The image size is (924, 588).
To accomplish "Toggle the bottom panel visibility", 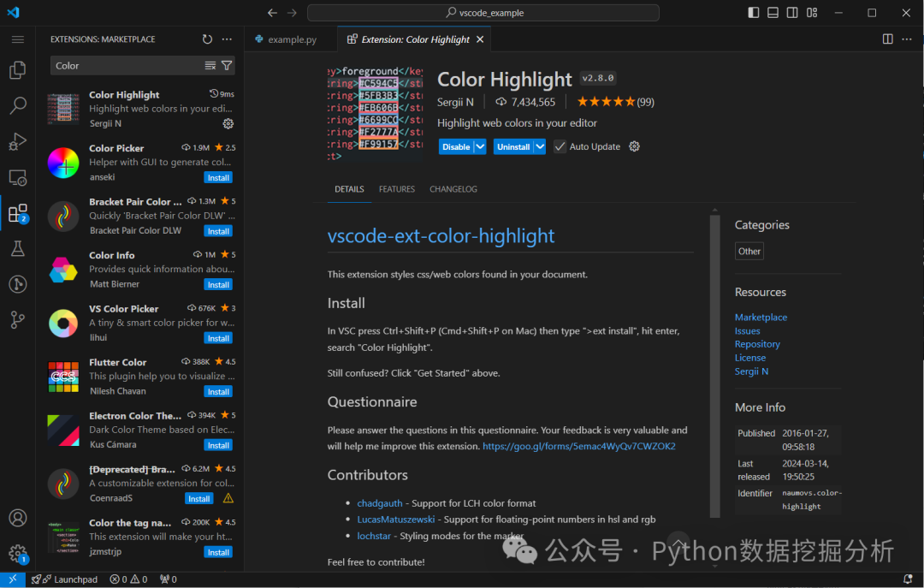I will [773, 12].
